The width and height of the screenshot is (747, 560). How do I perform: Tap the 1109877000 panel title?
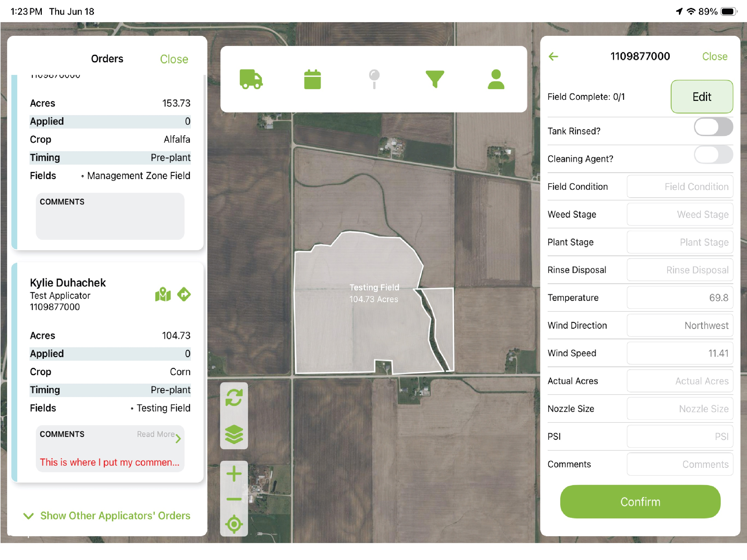pyautogui.click(x=640, y=56)
